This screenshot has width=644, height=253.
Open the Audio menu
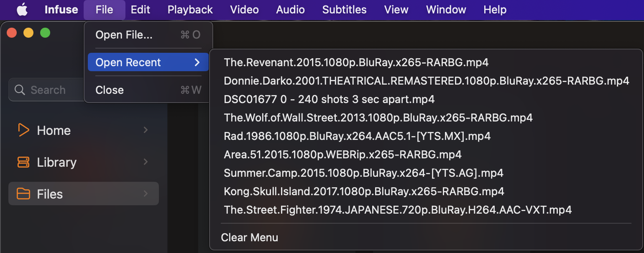(290, 10)
